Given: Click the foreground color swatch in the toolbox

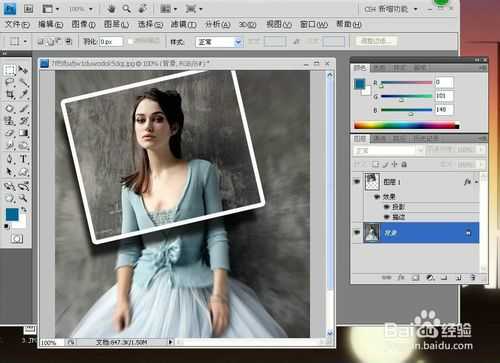Looking at the screenshot, I should pos(12,214).
